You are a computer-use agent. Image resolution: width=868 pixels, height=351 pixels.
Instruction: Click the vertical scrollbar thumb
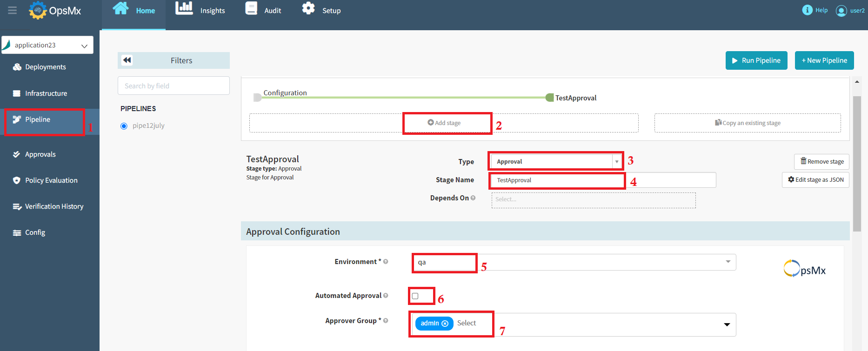tap(857, 163)
